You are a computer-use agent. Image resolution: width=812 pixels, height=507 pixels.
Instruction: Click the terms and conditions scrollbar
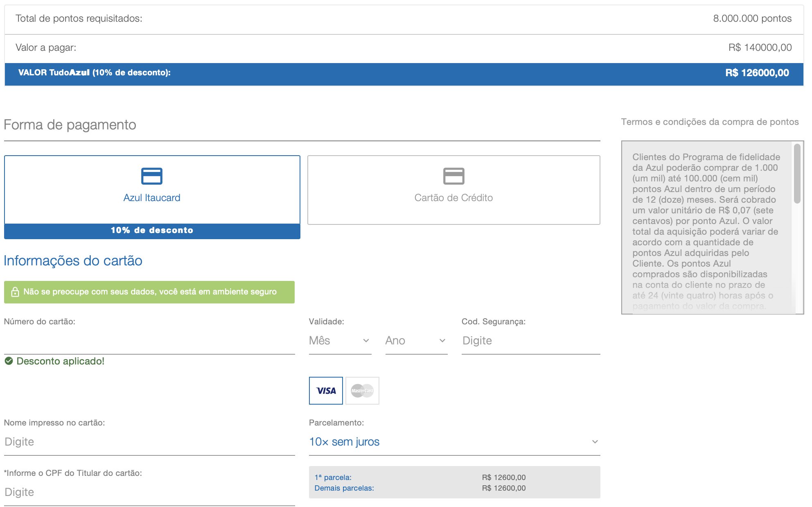click(797, 173)
